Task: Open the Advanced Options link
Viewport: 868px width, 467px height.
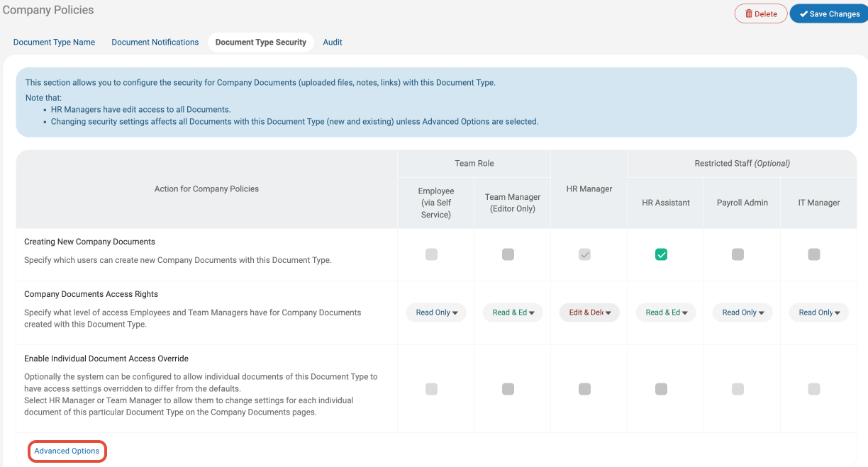Action: pos(67,451)
